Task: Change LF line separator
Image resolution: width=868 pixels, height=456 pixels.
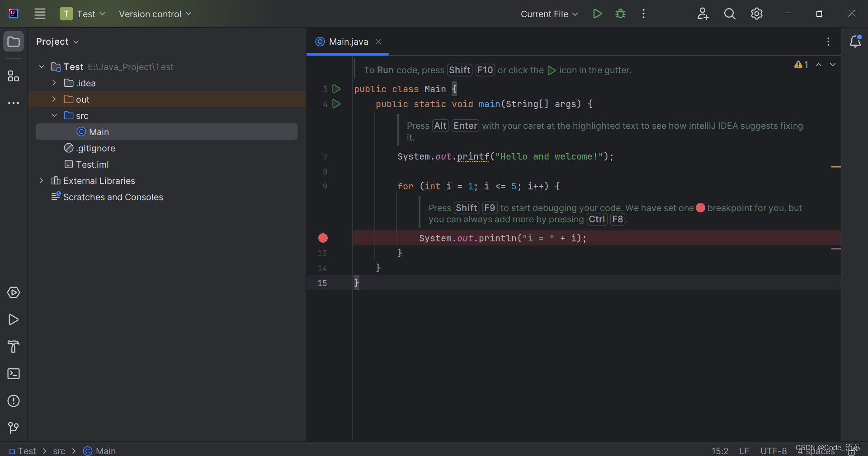Action: (x=744, y=451)
